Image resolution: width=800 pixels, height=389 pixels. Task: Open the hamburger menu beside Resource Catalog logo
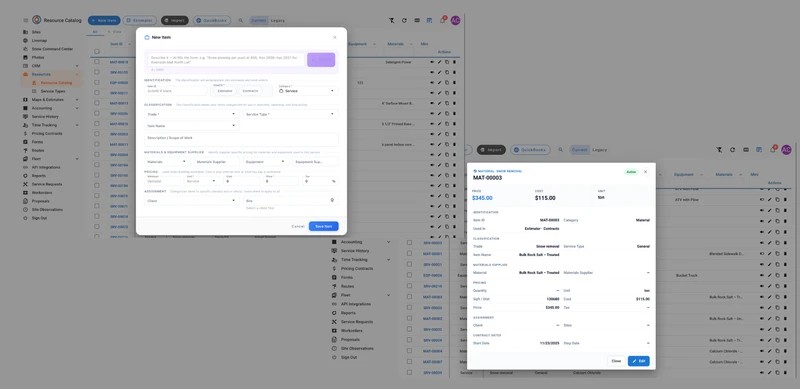[26, 20]
